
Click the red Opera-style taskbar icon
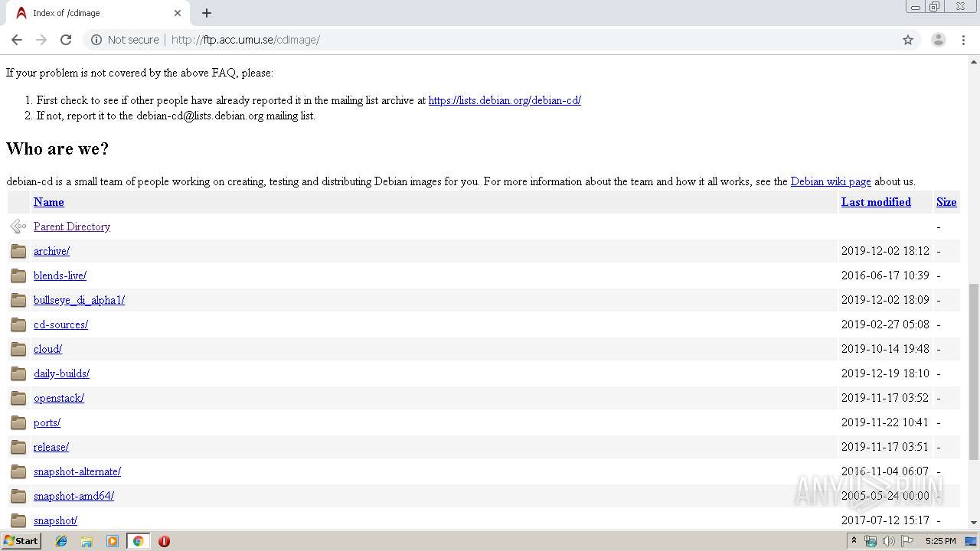point(164,541)
